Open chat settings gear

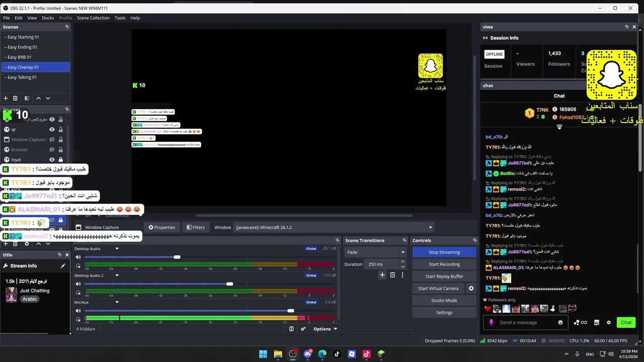(x=608, y=323)
